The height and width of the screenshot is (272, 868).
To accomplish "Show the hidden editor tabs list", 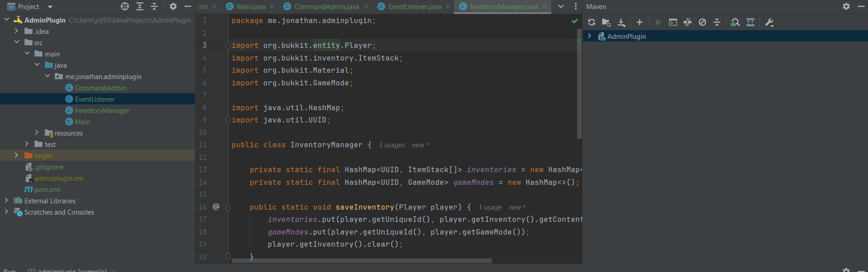I will (561, 6).
